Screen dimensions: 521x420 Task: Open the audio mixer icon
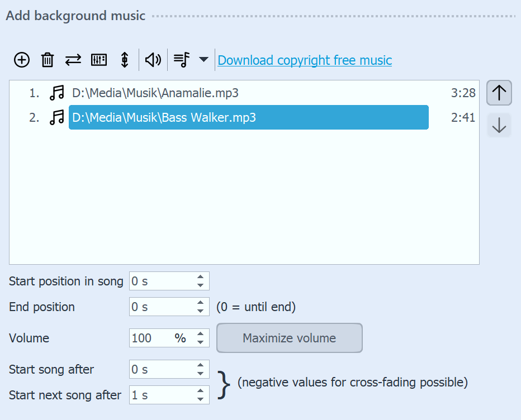click(x=99, y=60)
